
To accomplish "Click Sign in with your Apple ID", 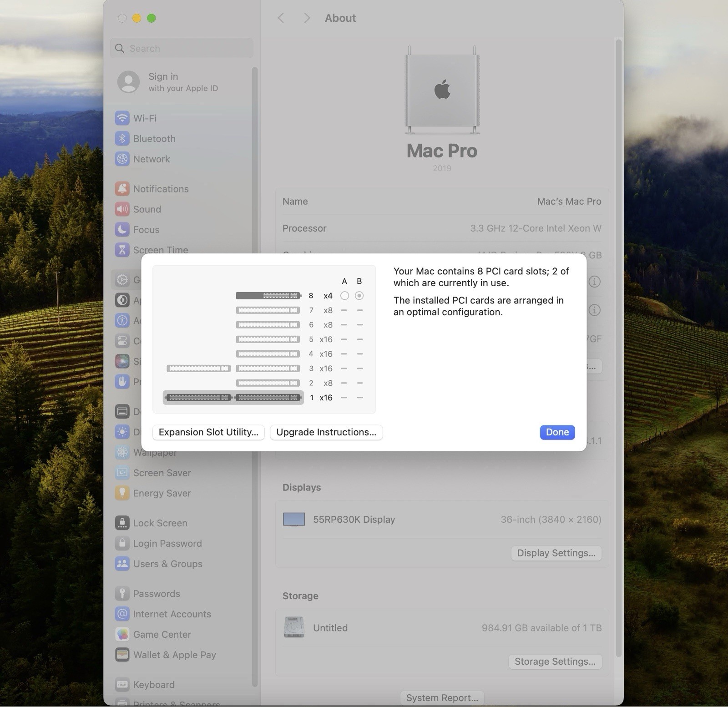I will pyautogui.click(x=183, y=82).
